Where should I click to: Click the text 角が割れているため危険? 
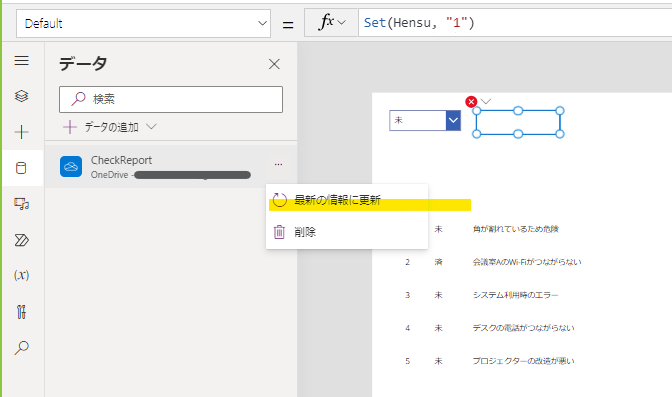[516, 229]
